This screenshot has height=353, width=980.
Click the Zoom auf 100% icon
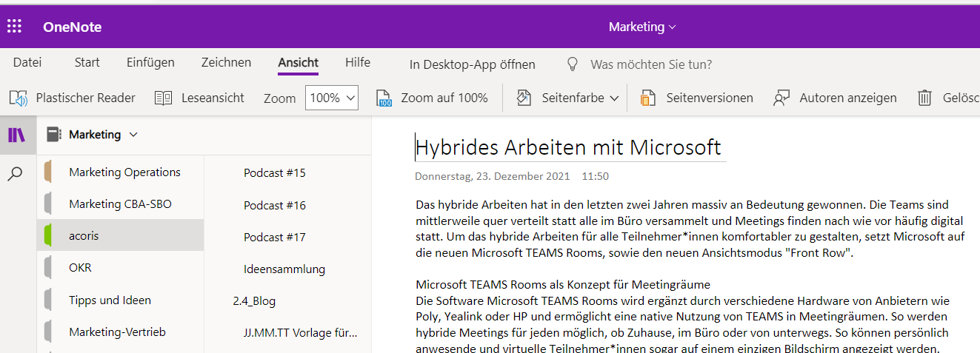tap(384, 98)
